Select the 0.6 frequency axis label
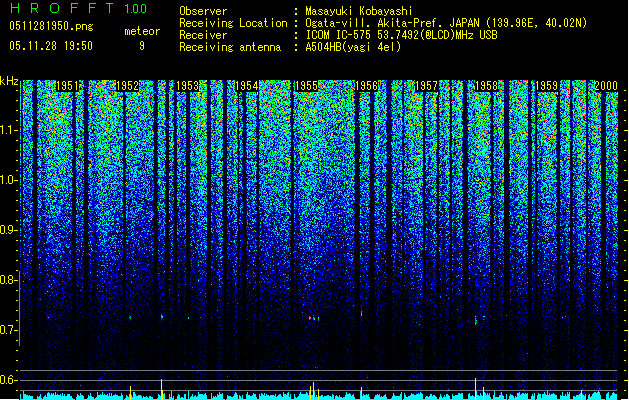The image size is (629, 400). point(9,380)
